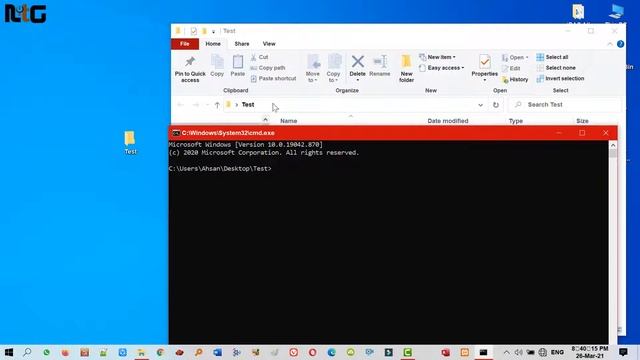This screenshot has width=640, height=360.
Task: Open the Word icon in taskbar
Action: [x=217, y=352]
